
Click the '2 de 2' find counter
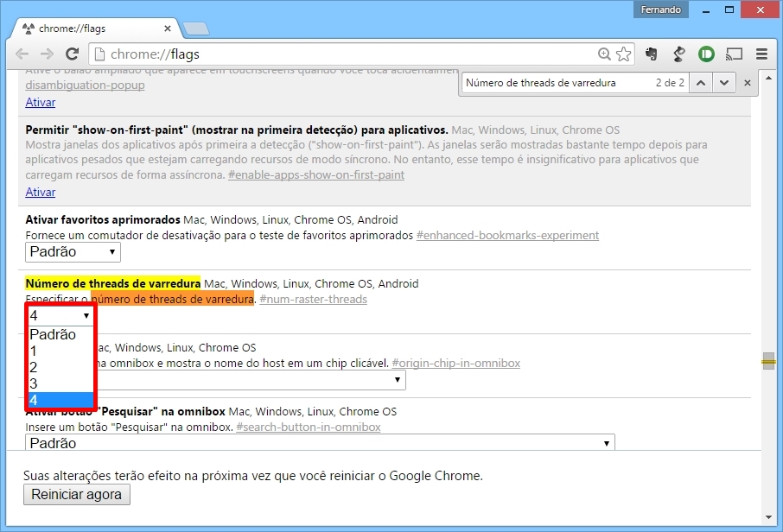pos(670,83)
